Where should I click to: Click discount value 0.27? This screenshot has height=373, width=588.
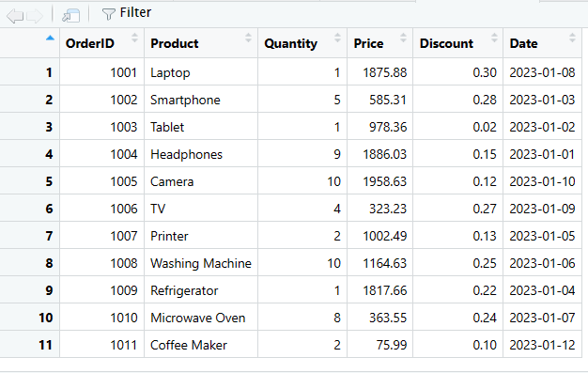[x=485, y=209]
